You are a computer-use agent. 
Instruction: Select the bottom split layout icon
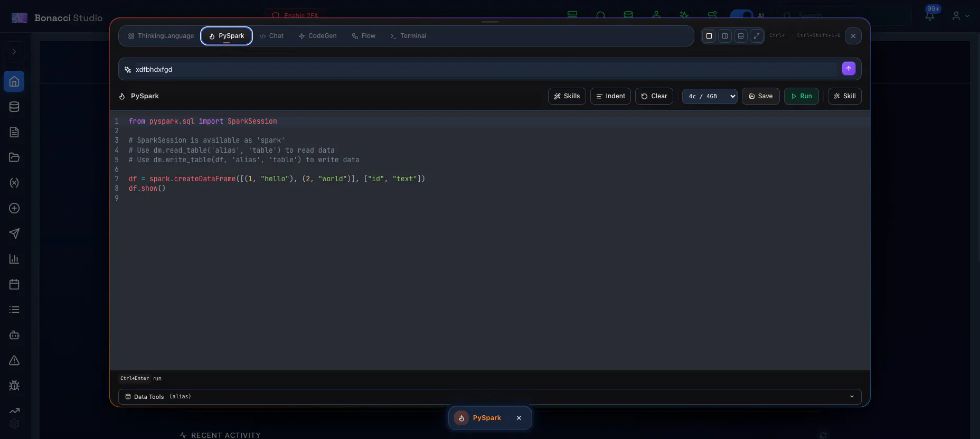741,36
